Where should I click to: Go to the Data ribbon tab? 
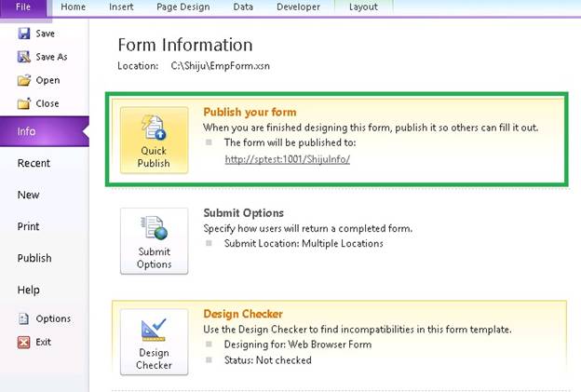pyautogui.click(x=243, y=7)
